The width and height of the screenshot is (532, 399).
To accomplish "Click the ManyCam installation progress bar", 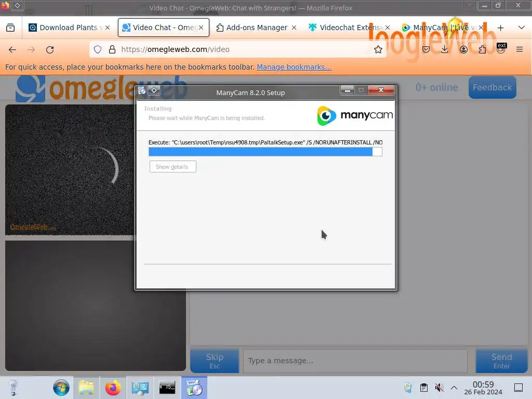I will coord(265,152).
